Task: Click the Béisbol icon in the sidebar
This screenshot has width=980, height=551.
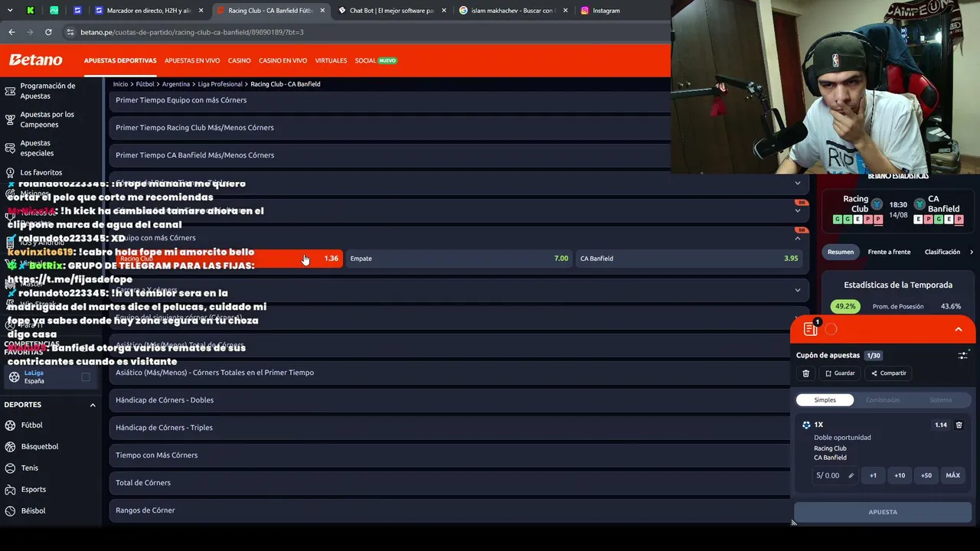Action: (x=10, y=511)
